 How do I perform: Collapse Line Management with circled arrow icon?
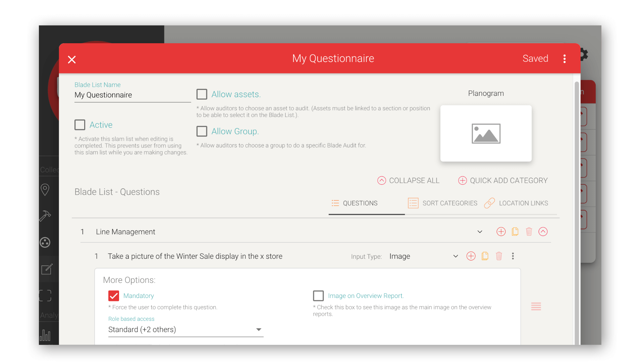[x=543, y=232]
